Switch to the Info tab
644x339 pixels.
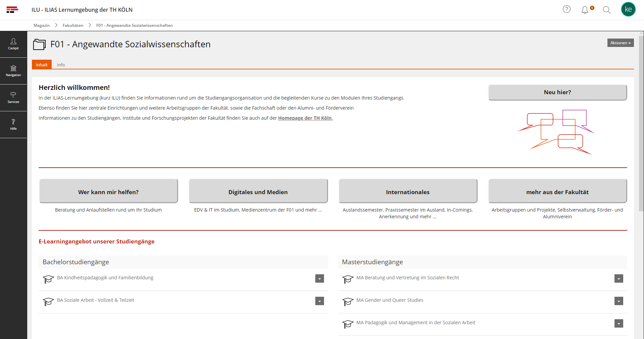coord(61,65)
